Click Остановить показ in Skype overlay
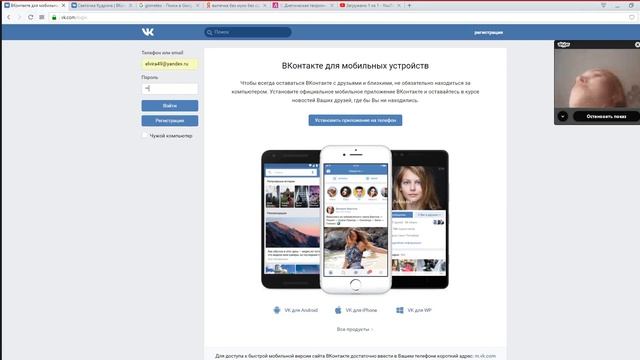The width and height of the screenshot is (640, 360). (606, 116)
